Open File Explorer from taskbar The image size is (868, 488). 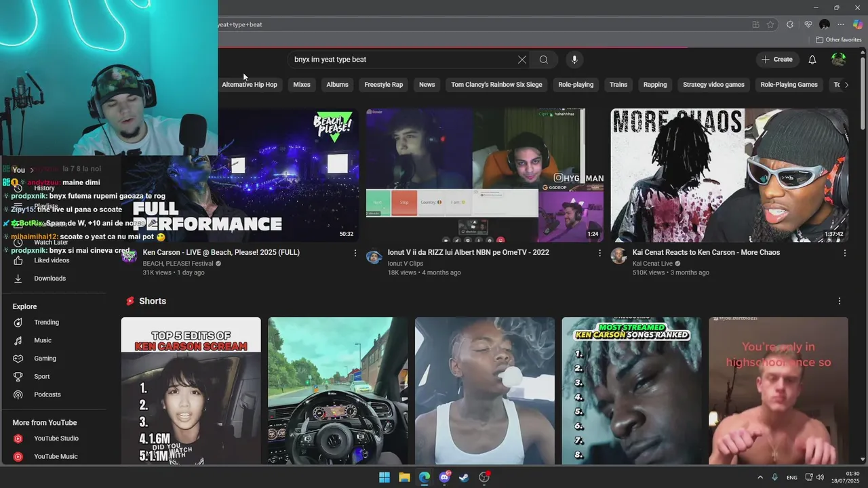click(x=404, y=477)
